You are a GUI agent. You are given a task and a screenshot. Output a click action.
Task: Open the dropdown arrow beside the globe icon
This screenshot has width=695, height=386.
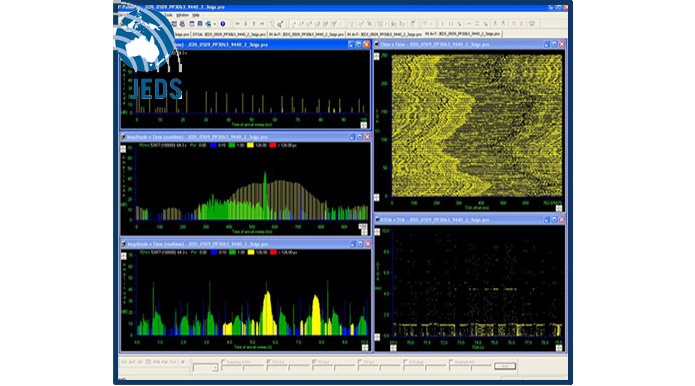coord(215,24)
